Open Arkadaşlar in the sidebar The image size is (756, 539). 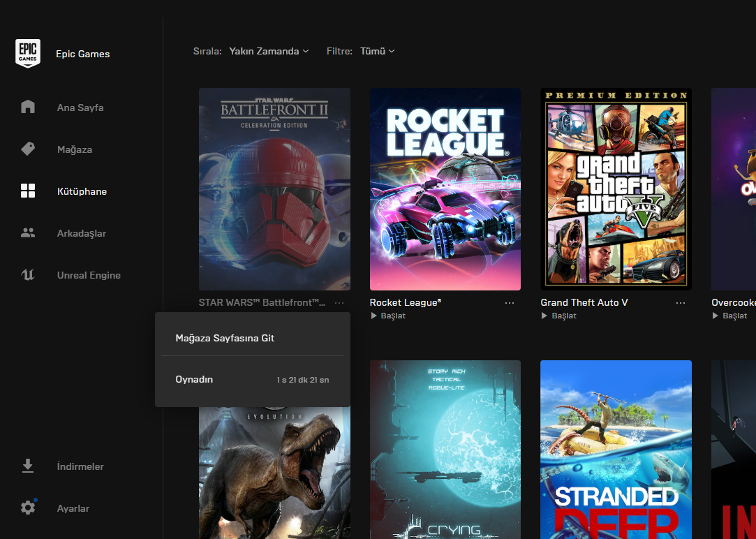click(82, 233)
